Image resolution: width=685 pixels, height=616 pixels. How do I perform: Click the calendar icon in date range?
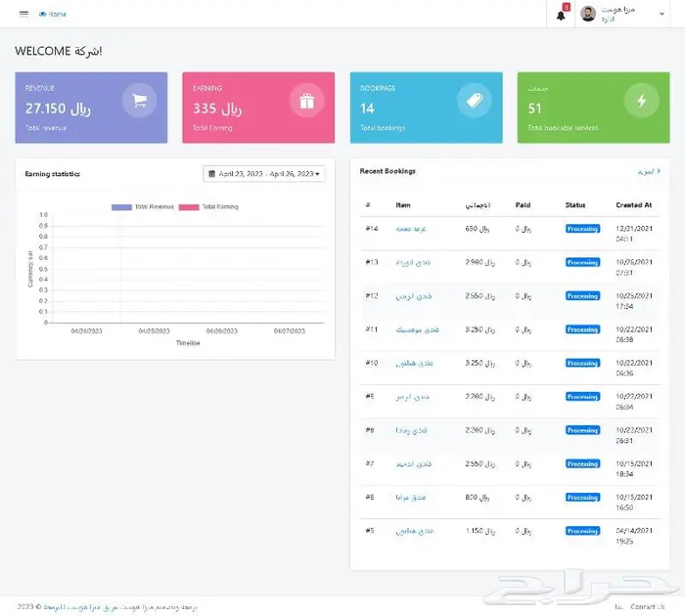pos(212,173)
